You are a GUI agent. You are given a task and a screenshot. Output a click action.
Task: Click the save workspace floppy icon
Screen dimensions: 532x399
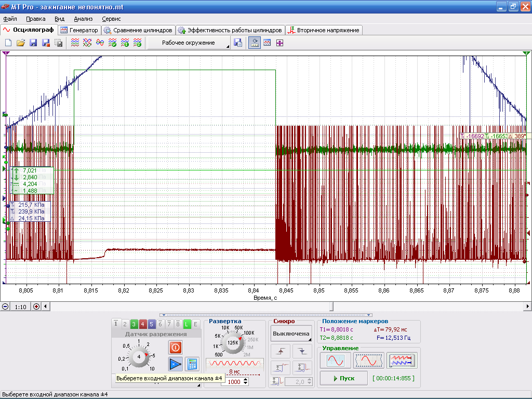[x=238, y=43]
